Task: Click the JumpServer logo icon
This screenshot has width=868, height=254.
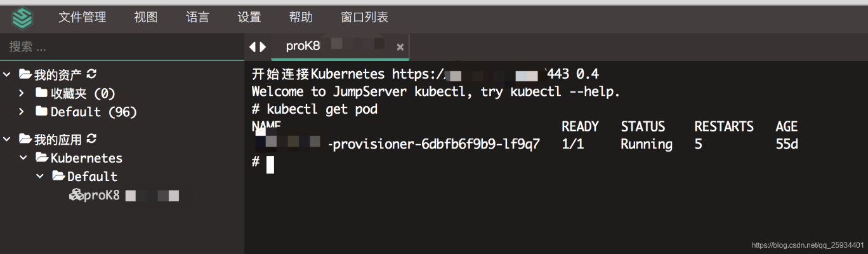Action: tap(22, 18)
